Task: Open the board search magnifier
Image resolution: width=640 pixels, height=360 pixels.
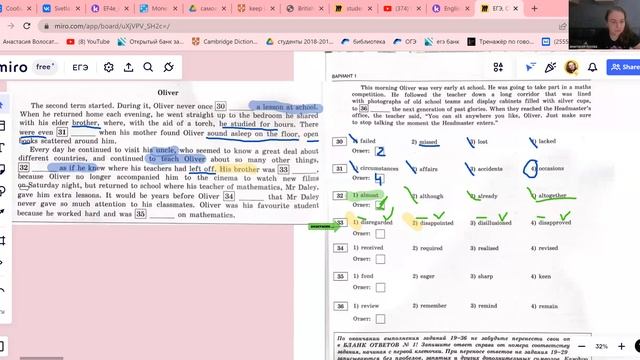Action: click(x=148, y=67)
